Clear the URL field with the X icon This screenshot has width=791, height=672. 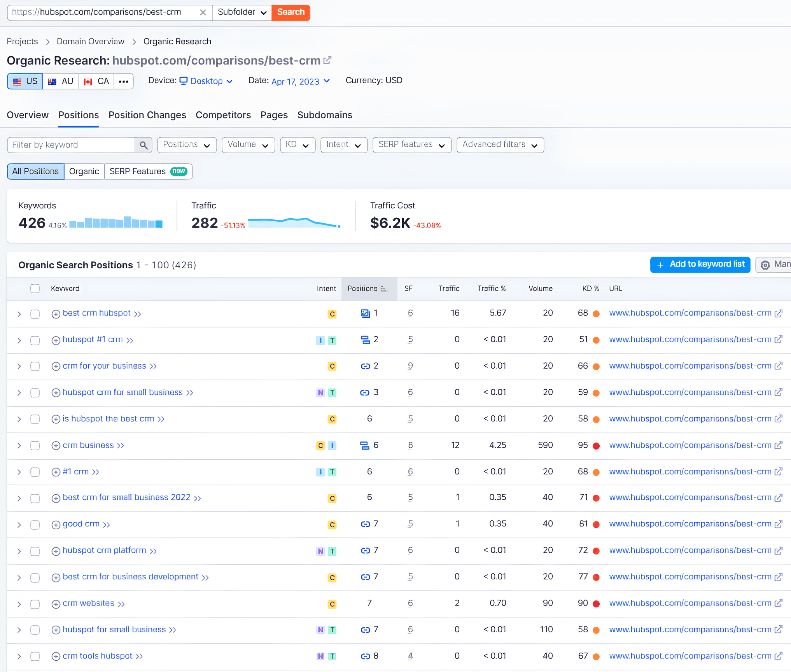203,12
